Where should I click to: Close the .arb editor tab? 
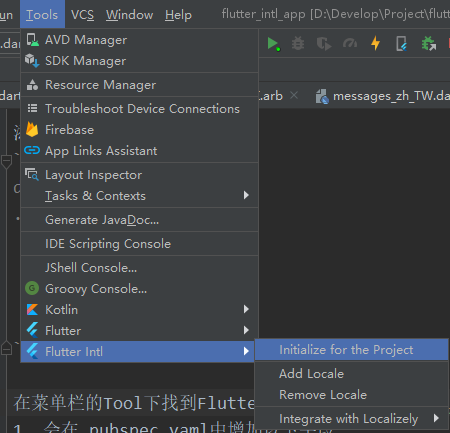pyautogui.click(x=294, y=96)
